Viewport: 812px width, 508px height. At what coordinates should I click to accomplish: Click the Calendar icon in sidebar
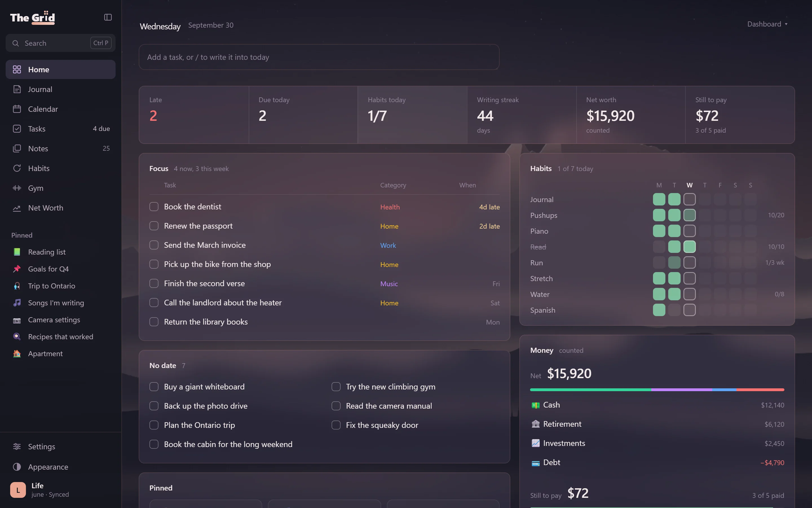pos(17,109)
